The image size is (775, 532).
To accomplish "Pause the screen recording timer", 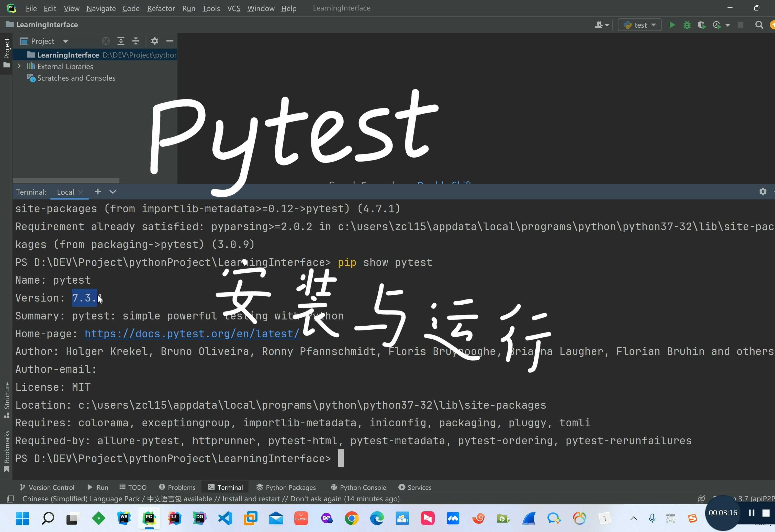I will click(x=752, y=513).
